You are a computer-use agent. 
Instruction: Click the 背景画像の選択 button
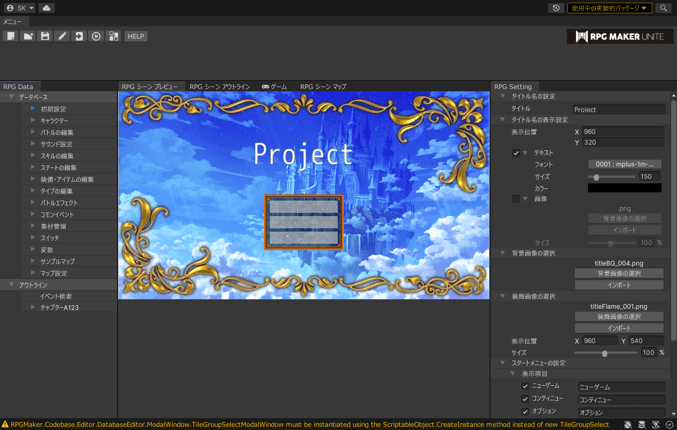tap(619, 273)
